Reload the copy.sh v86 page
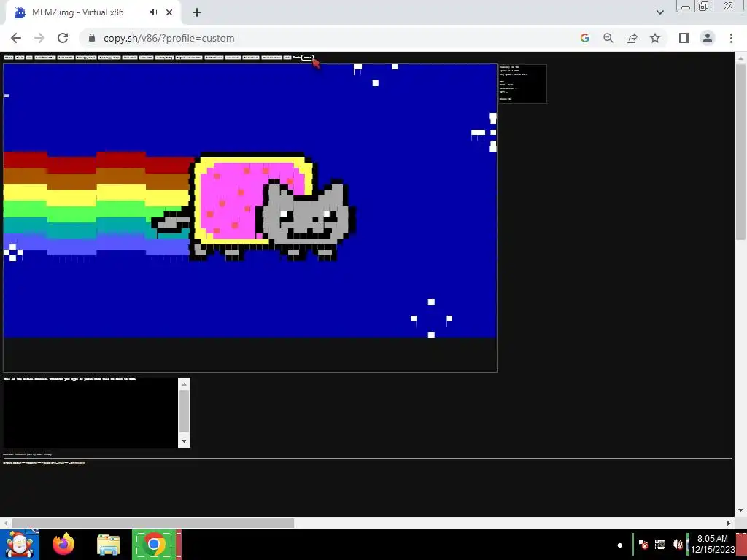747x560 pixels. 63,38
